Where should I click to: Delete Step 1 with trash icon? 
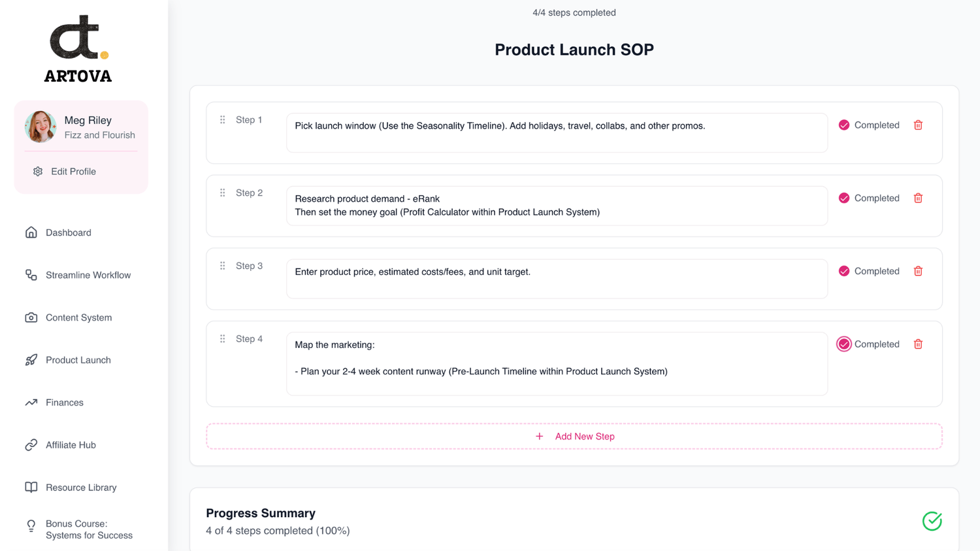(918, 125)
